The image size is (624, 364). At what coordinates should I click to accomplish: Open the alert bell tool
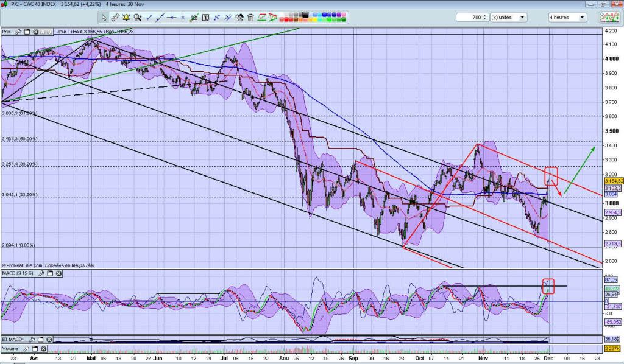tap(126, 18)
